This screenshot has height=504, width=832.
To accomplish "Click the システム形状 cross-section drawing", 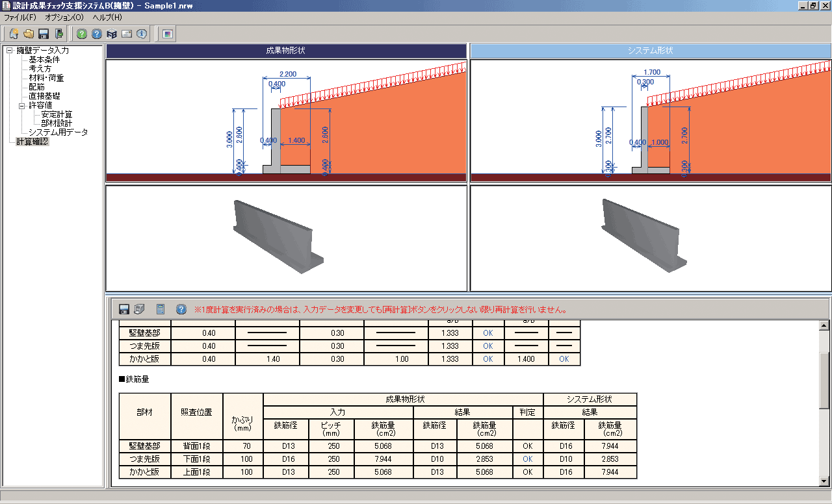I will (651, 121).
